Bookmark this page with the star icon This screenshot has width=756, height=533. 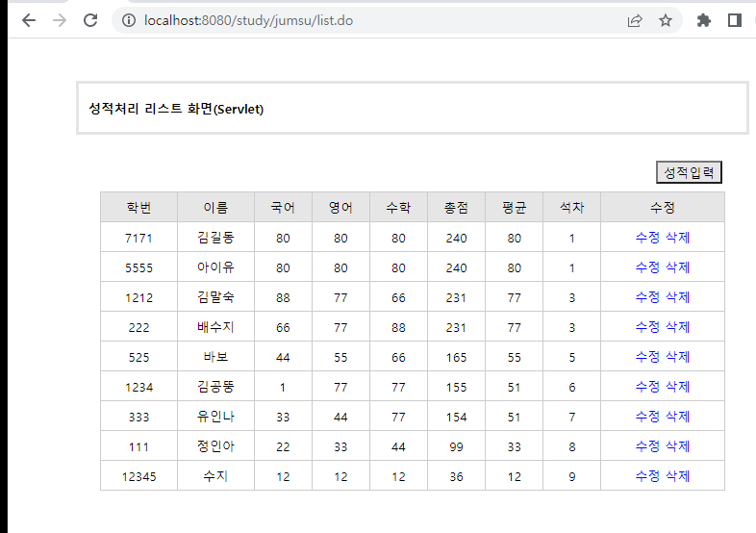coord(666,20)
